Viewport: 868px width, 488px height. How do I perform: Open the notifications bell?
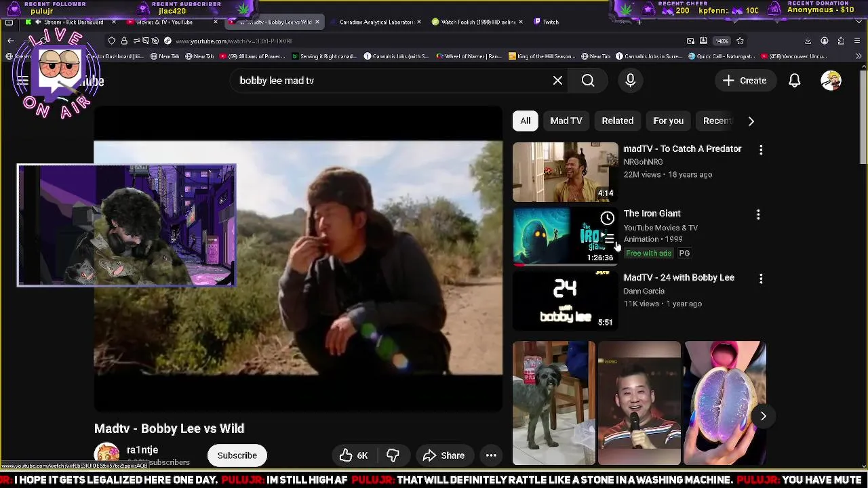click(x=795, y=81)
